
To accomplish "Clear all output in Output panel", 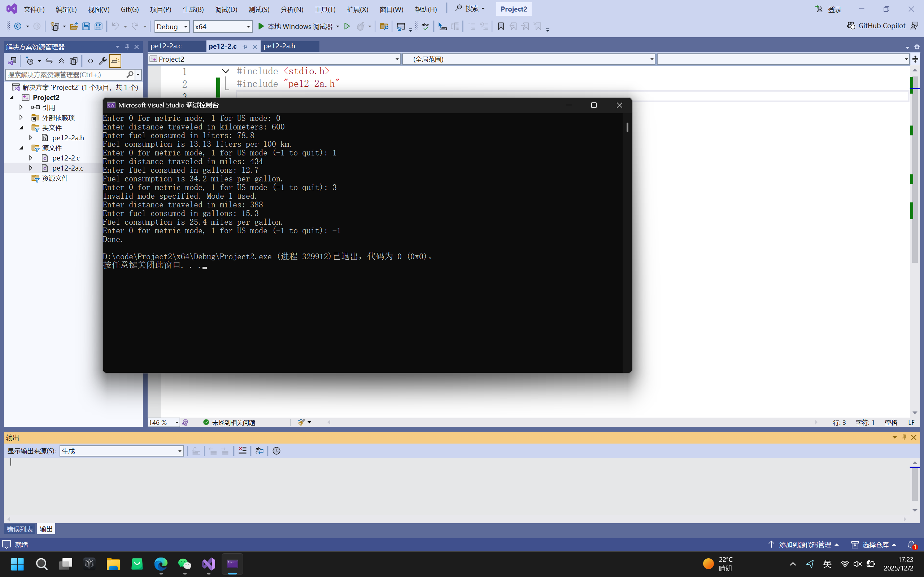I will pos(242,451).
